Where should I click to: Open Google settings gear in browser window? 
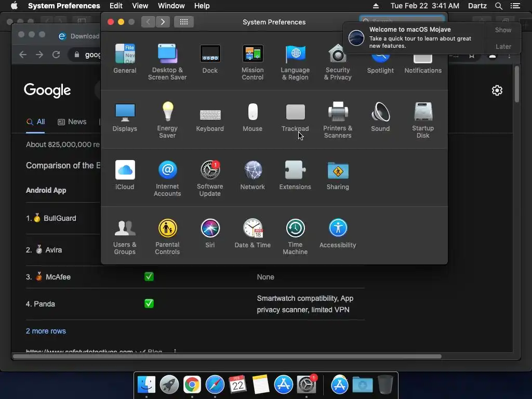tap(497, 90)
